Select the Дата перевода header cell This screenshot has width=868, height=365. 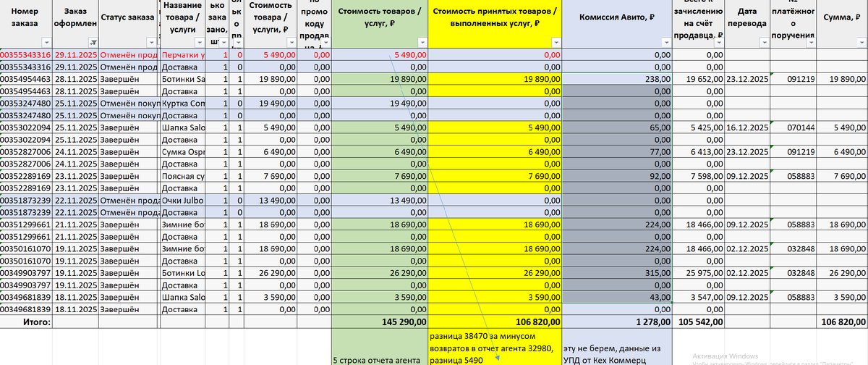click(x=748, y=24)
